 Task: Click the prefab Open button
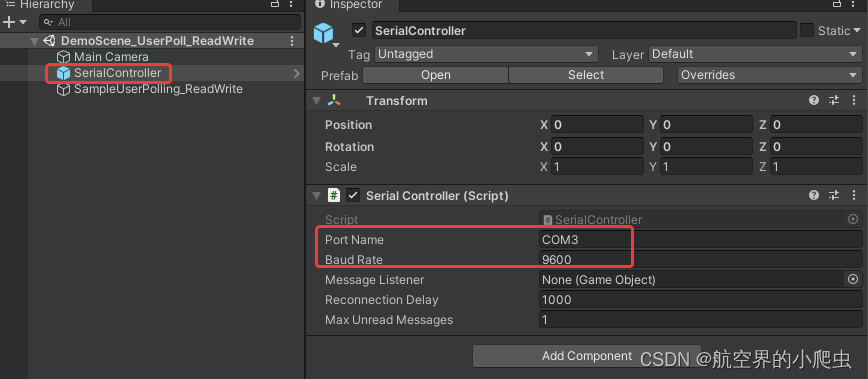(x=436, y=75)
